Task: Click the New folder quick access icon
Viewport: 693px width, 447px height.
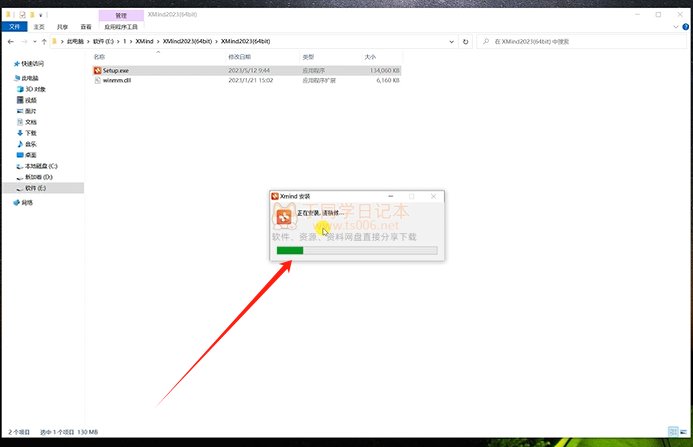Action: click(x=32, y=15)
